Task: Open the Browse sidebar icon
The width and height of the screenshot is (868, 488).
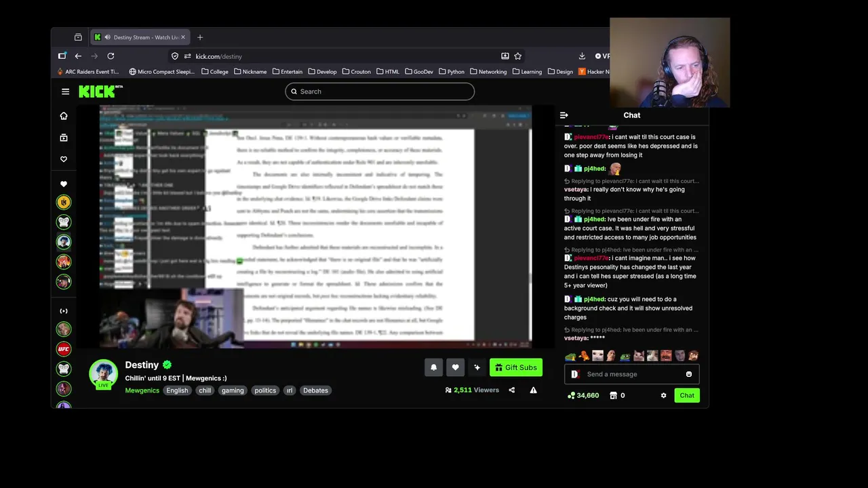Action: pyautogui.click(x=64, y=138)
